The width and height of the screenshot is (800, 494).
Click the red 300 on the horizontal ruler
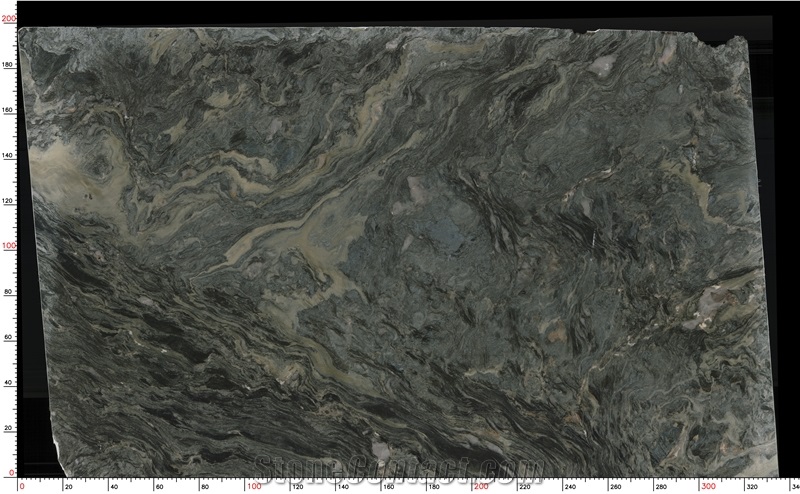[x=708, y=486]
